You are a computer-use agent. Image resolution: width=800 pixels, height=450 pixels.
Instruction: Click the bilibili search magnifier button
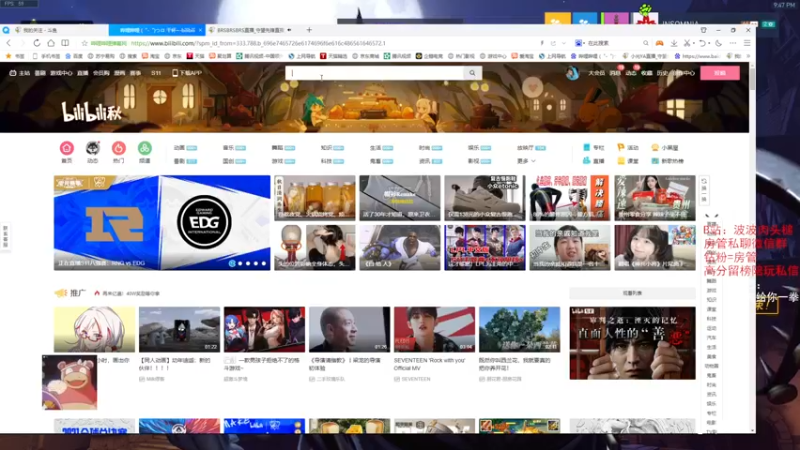[x=472, y=73]
